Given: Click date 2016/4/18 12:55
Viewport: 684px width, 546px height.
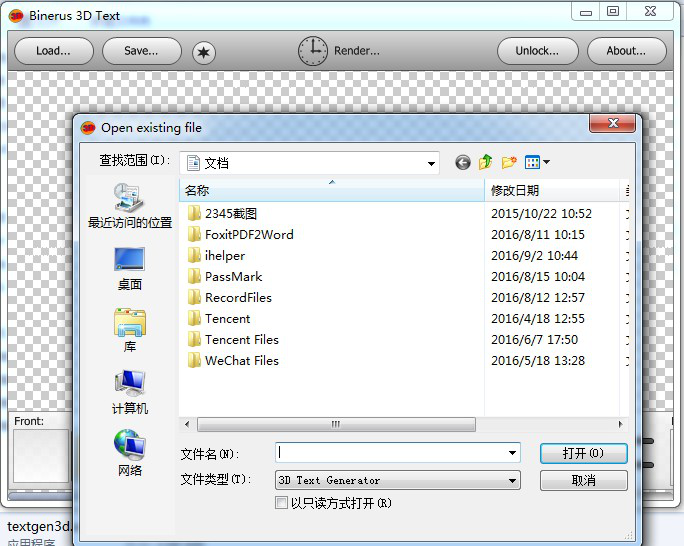Looking at the screenshot, I should [x=538, y=318].
